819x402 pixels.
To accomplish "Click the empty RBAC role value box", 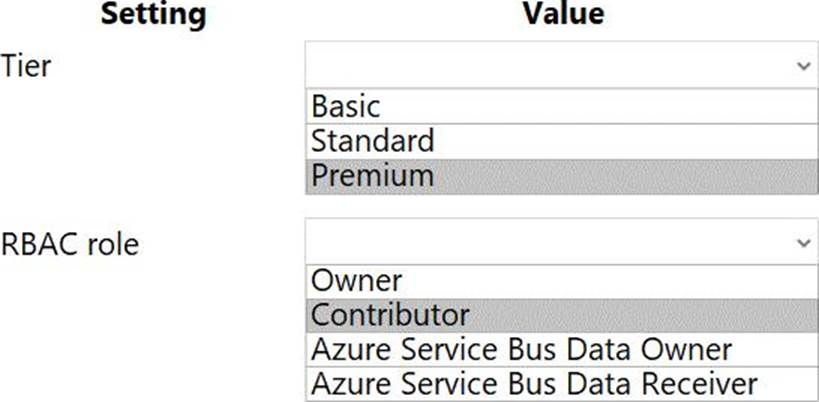I will [550, 243].
